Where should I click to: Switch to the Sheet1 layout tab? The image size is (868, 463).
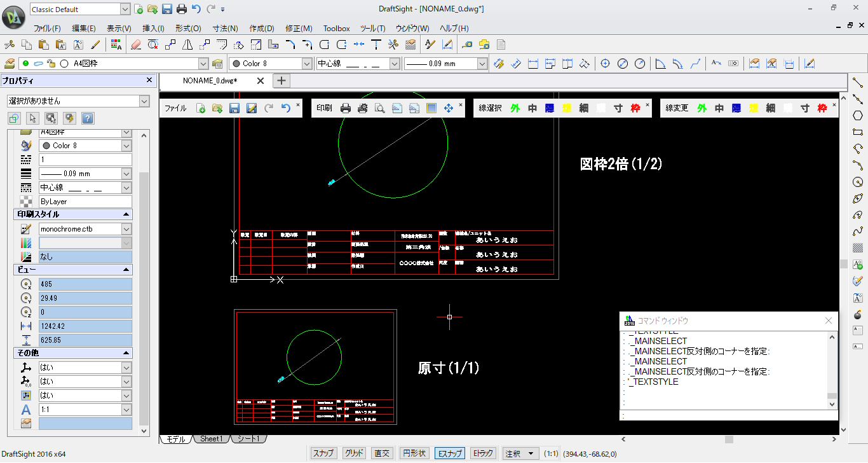pos(212,439)
